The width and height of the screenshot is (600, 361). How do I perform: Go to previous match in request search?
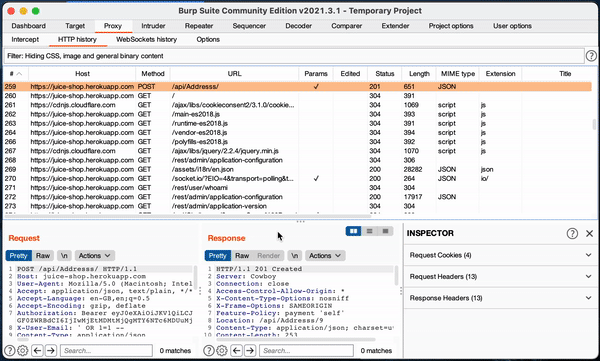coord(37,350)
